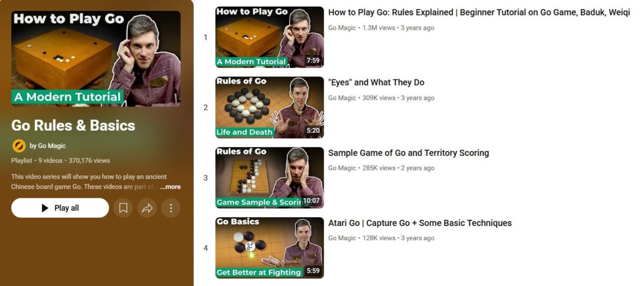Open the playlist cover thumbnail image
644x286 pixels.
(x=96, y=59)
